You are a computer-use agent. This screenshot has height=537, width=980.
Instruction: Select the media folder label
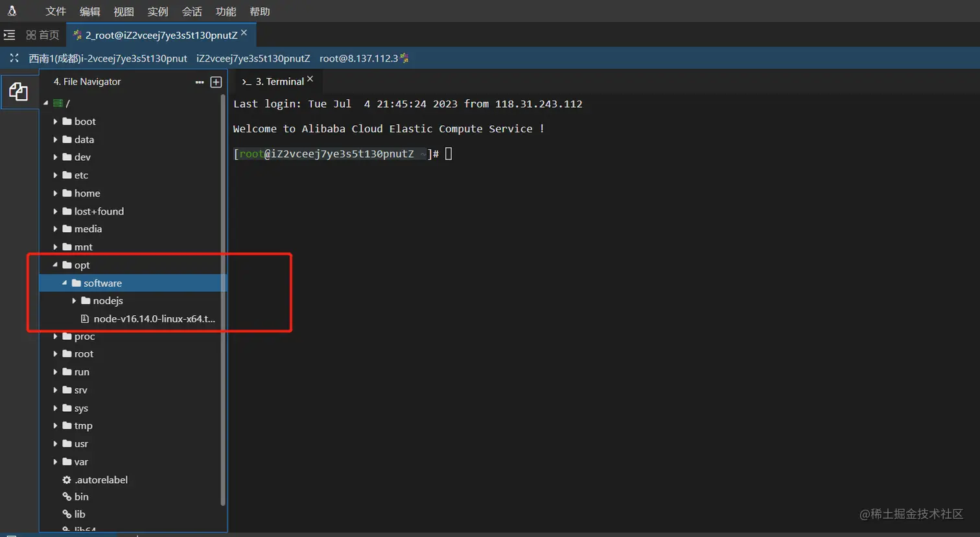tap(88, 229)
